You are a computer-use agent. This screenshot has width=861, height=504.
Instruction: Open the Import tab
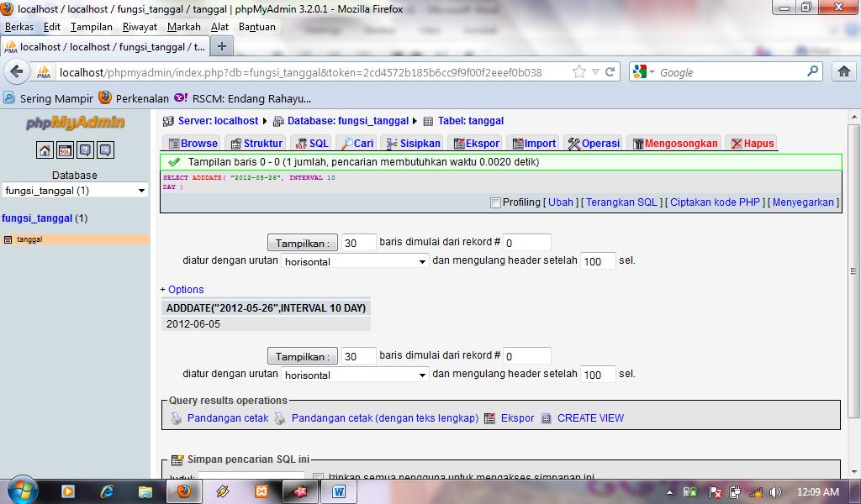534,144
